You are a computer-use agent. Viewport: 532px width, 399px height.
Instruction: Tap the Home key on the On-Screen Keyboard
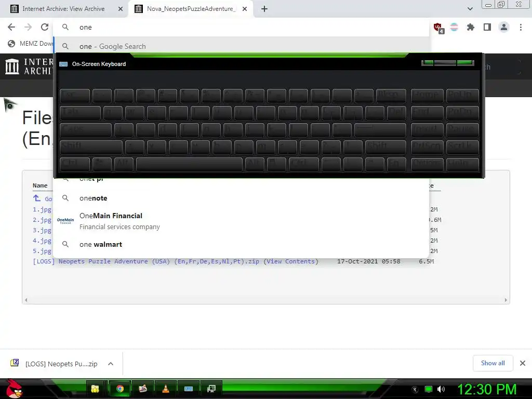(427, 96)
